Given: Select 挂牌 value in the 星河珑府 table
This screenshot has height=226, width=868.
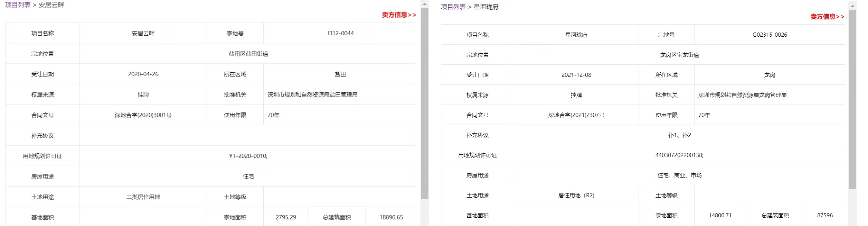Looking at the screenshot, I should (576, 95).
